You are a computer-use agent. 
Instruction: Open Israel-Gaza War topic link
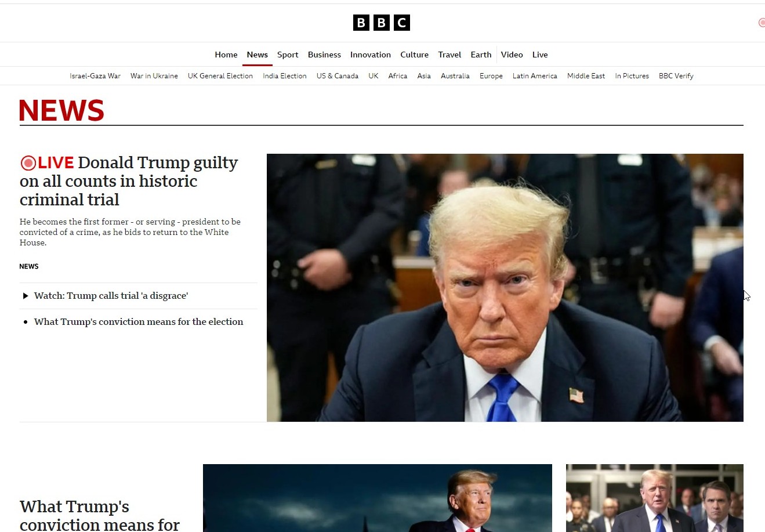tap(95, 76)
